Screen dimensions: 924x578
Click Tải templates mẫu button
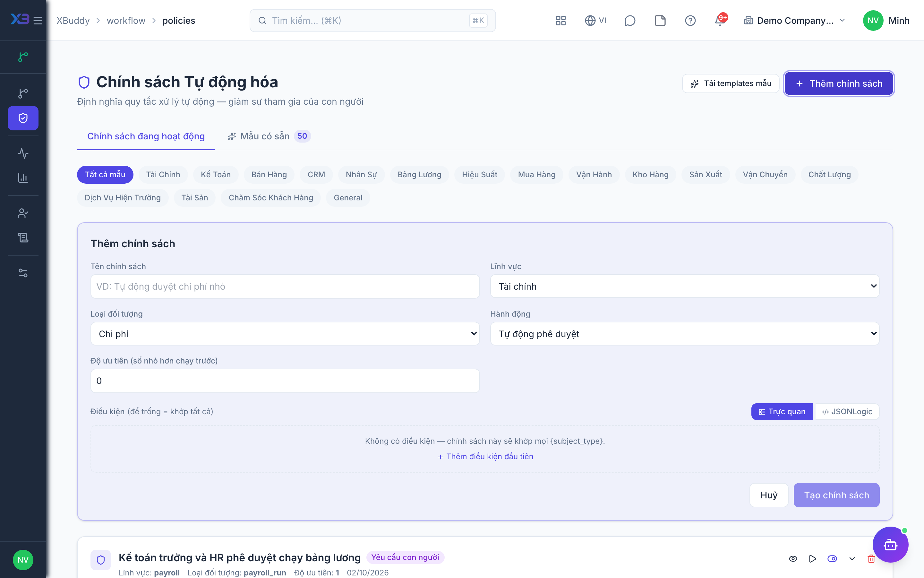731,83
